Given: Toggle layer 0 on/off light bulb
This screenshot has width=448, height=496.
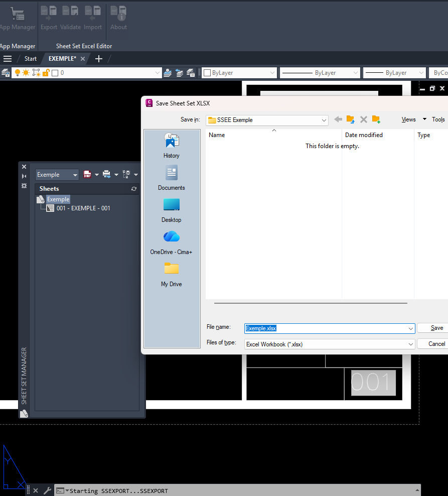Looking at the screenshot, I should (18, 73).
